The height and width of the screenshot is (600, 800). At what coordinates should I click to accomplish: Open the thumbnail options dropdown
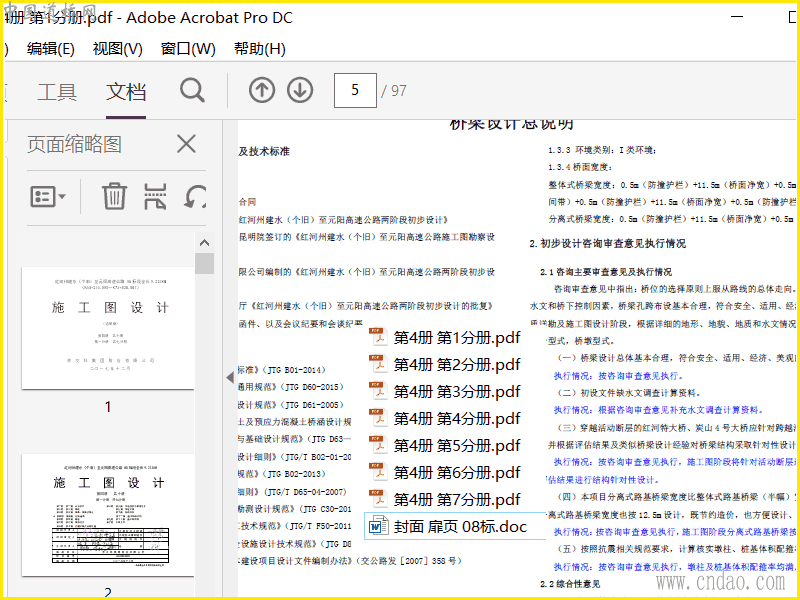48,196
